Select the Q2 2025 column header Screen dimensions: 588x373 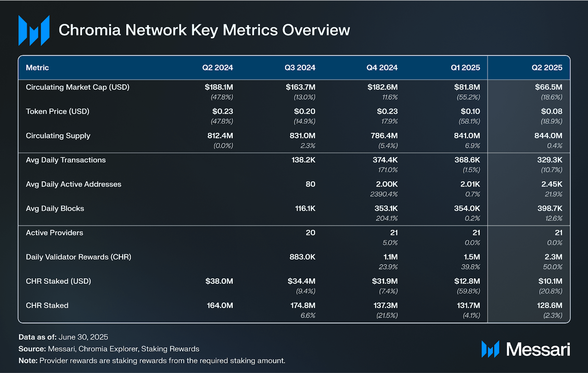547,68
